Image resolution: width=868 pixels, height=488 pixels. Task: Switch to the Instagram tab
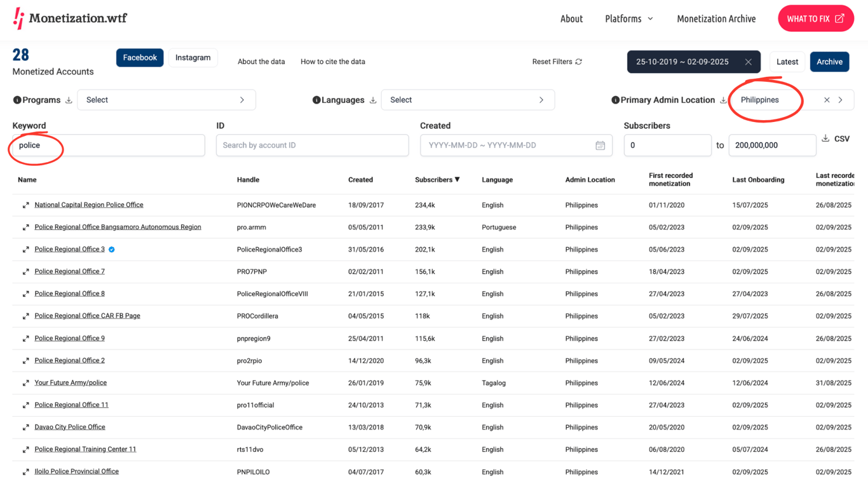click(193, 58)
